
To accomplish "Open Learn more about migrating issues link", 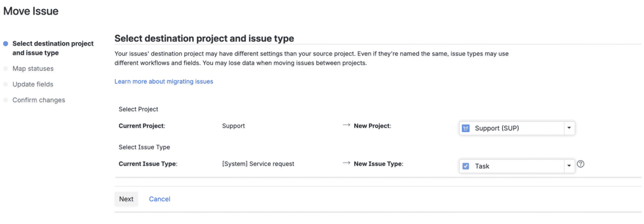I will tap(164, 81).
